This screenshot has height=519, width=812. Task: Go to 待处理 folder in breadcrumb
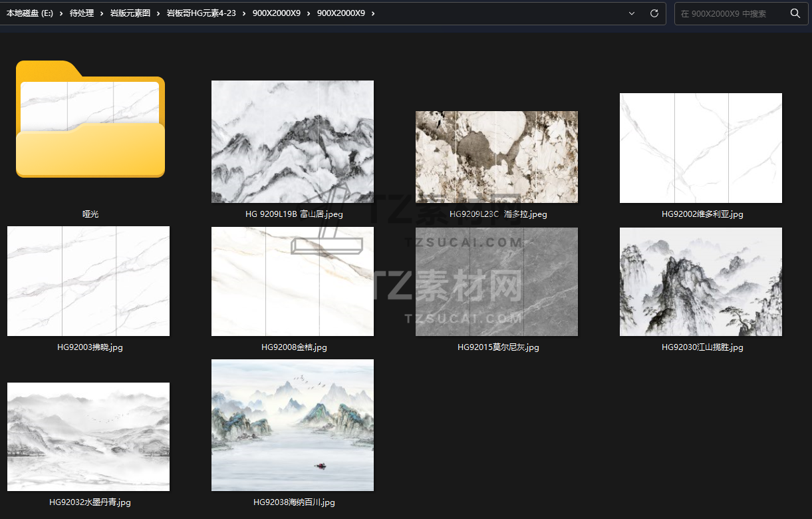(x=82, y=13)
